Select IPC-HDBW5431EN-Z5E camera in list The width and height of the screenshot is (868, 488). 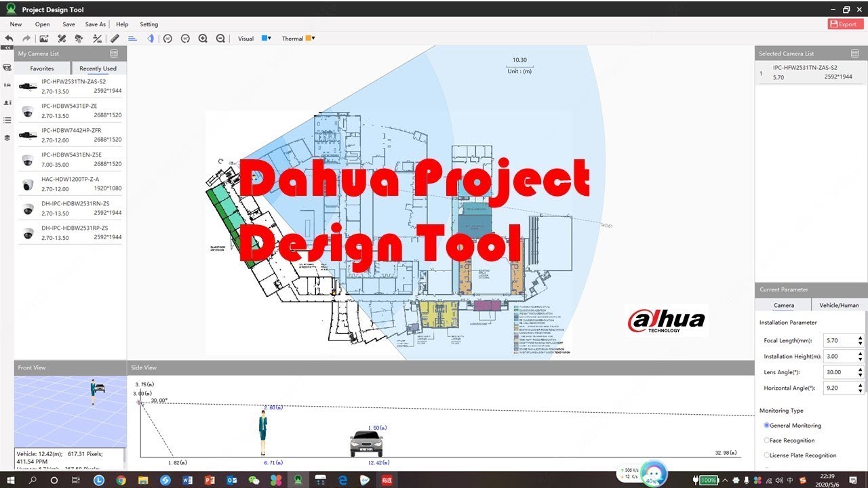coord(70,159)
